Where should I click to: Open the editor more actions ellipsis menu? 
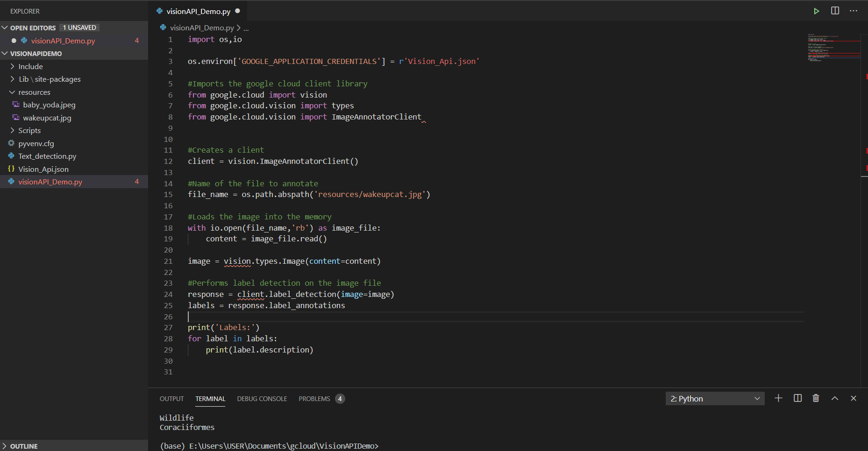click(x=854, y=11)
